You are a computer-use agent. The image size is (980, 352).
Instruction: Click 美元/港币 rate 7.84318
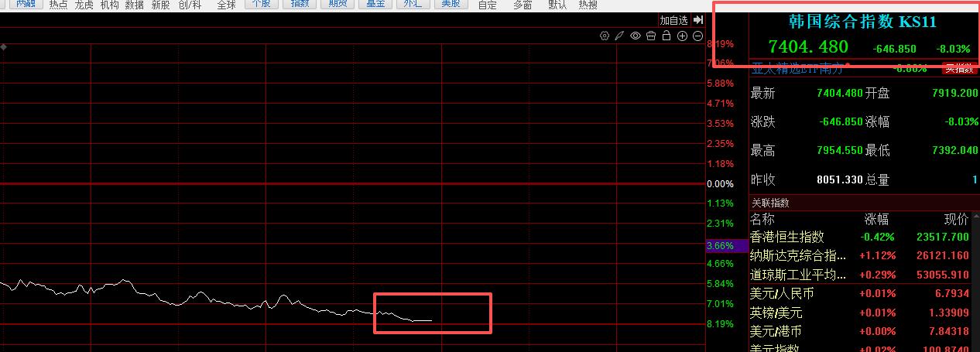click(x=949, y=331)
